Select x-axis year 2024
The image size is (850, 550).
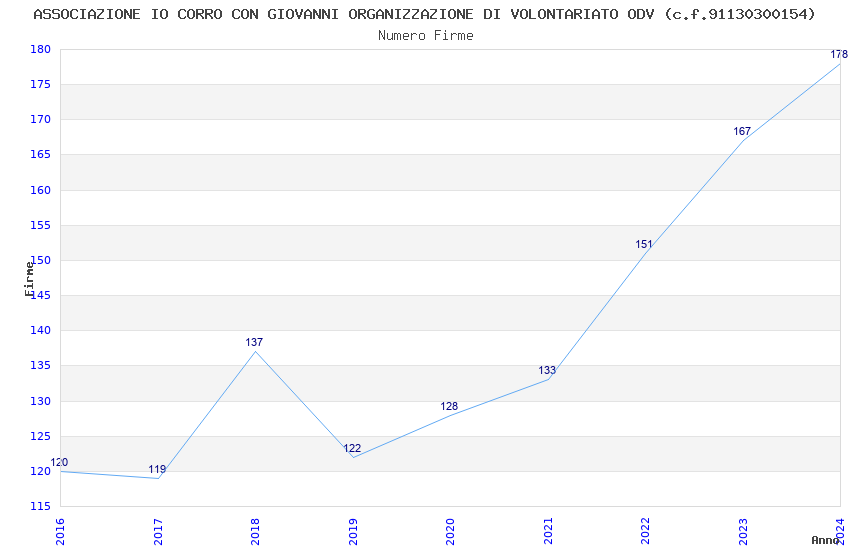tap(841, 532)
